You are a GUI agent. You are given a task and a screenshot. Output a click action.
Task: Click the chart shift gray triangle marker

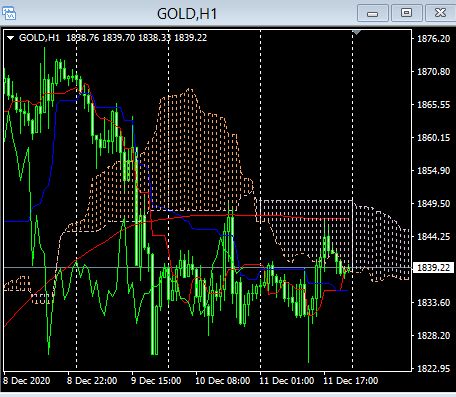pyautogui.click(x=356, y=33)
